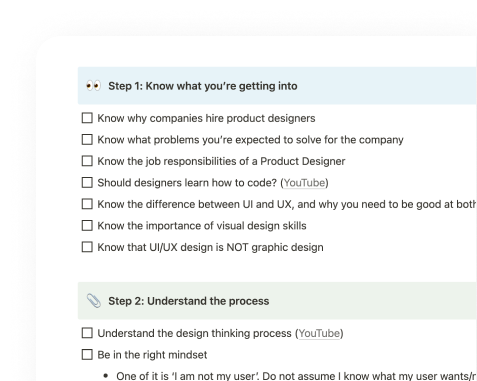Tick 'Know what problems you're expected to solve'
This screenshot has width=477, height=381.
click(x=87, y=139)
